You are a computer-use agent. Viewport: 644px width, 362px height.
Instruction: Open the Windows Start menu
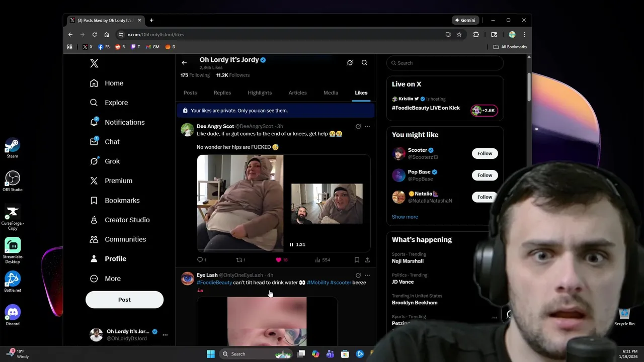(211, 354)
